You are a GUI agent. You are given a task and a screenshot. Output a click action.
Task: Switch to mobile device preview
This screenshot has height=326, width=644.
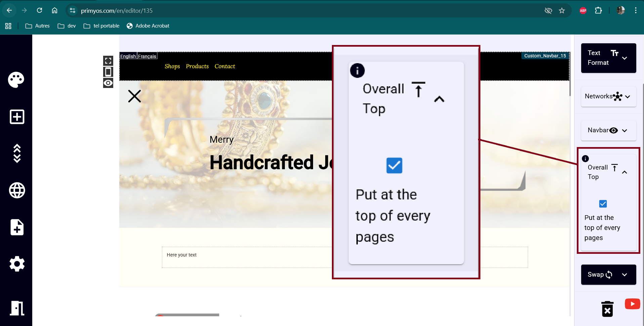[108, 72]
